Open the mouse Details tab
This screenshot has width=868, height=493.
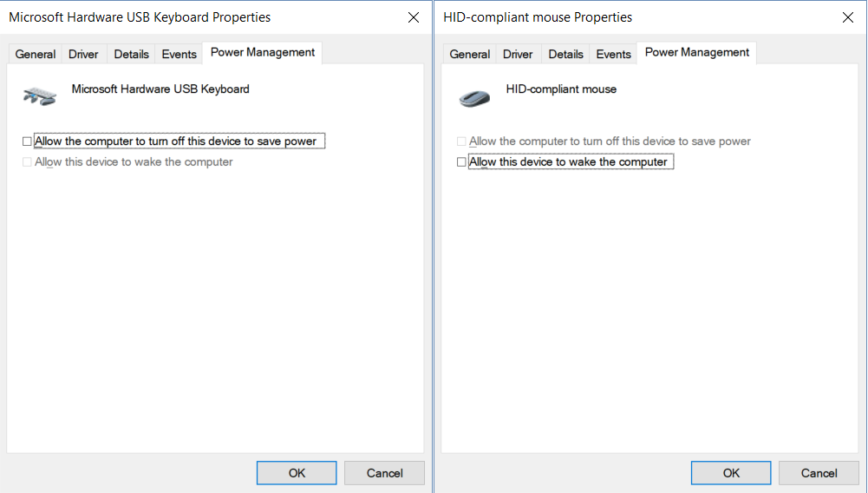(x=565, y=55)
